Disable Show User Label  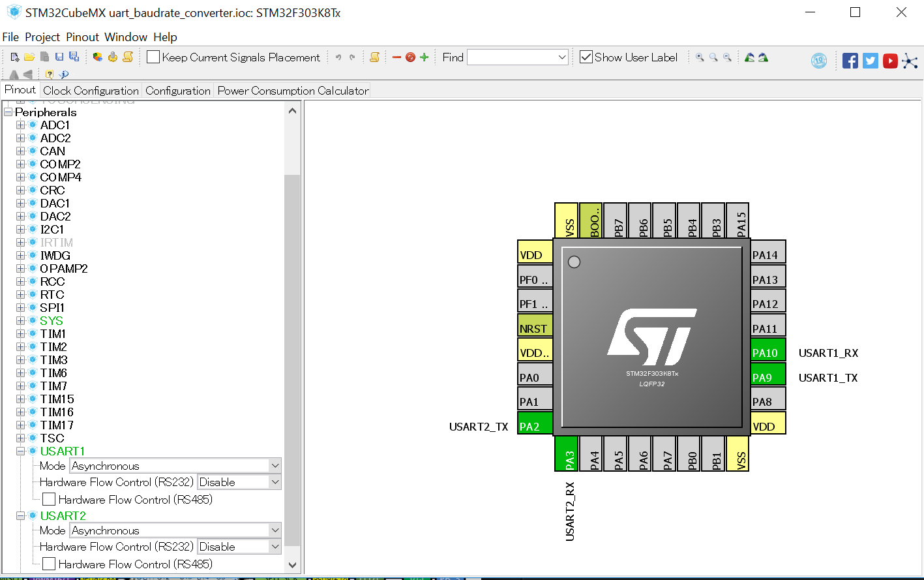(x=586, y=57)
